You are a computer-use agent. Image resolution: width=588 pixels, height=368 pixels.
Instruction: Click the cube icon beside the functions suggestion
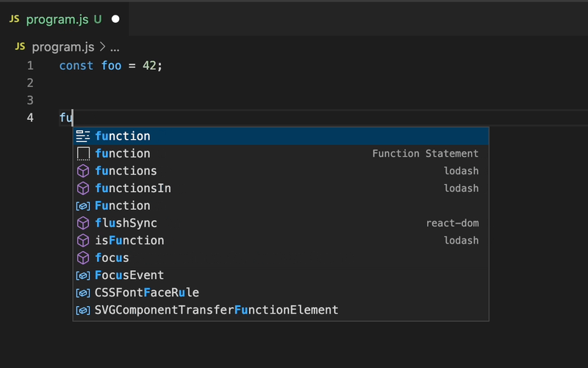click(83, 171)
